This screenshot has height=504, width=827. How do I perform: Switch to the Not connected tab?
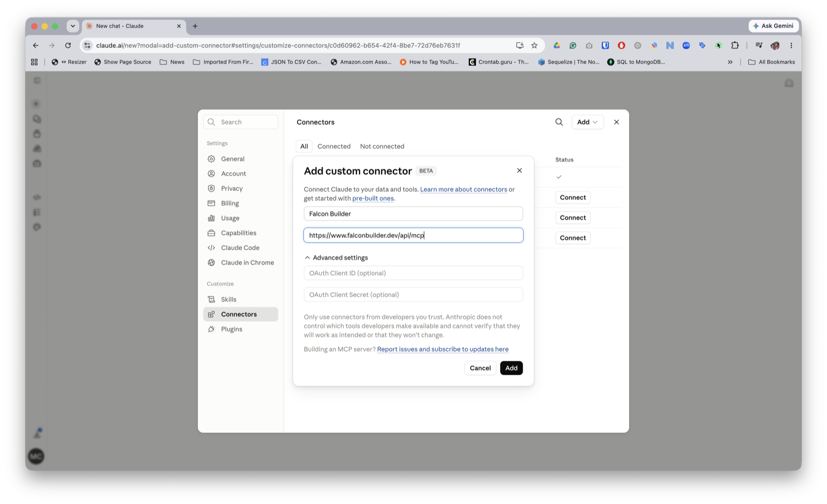[382, 146]
